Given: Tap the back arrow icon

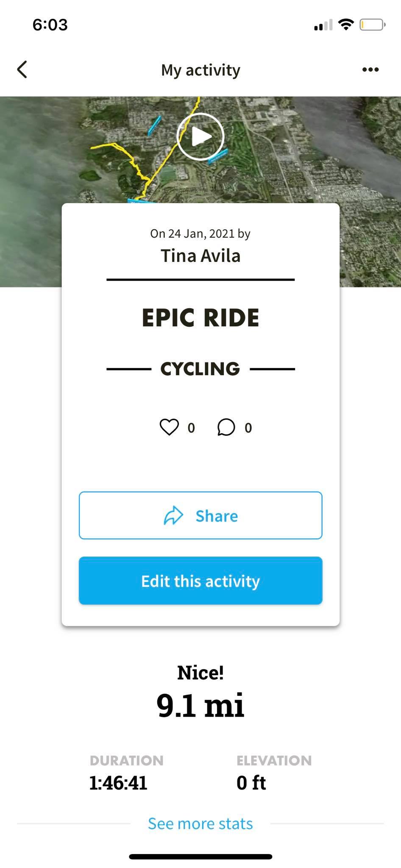Looking at the screenshot, I should pos(22,70).
